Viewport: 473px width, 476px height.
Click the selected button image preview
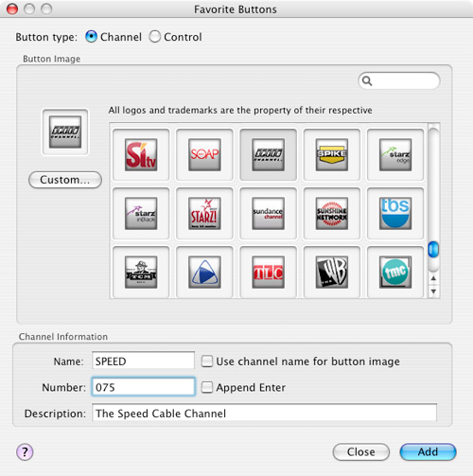[65, 132]
